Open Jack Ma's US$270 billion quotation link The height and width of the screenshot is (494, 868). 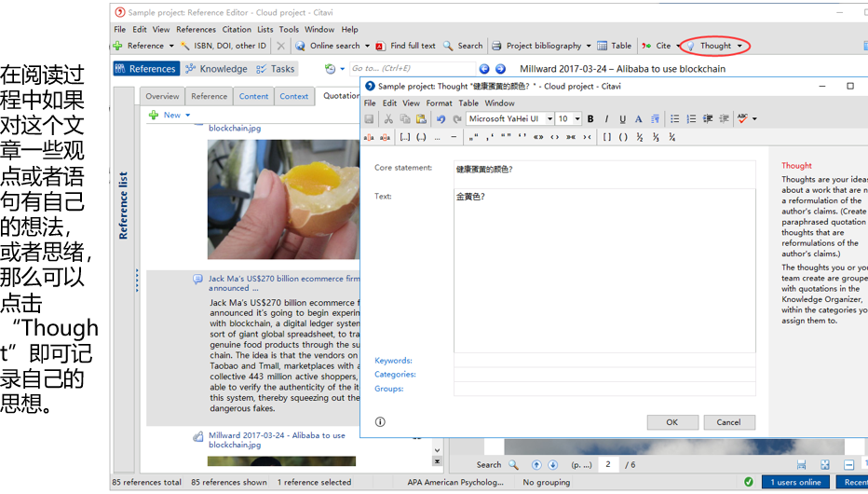[284, 283]
